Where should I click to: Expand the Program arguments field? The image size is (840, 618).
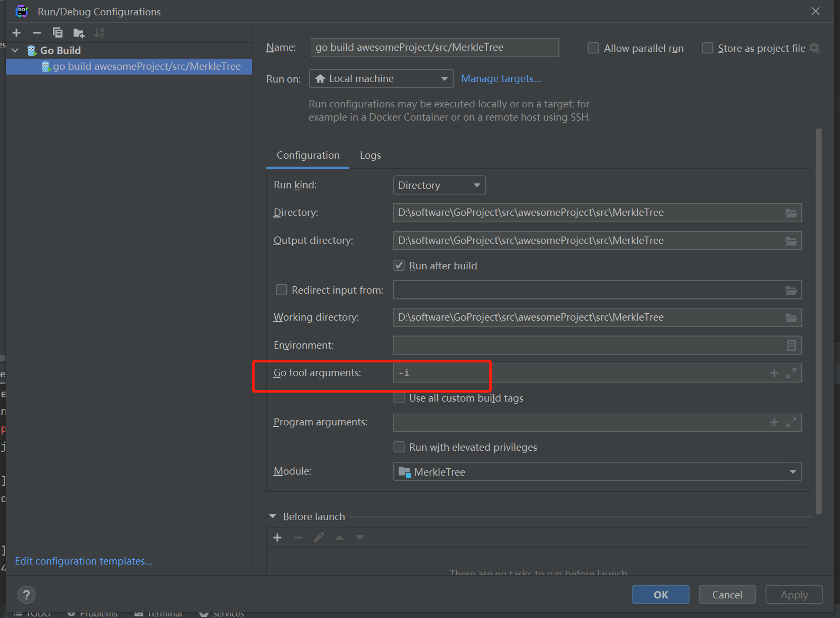[791, 422]
